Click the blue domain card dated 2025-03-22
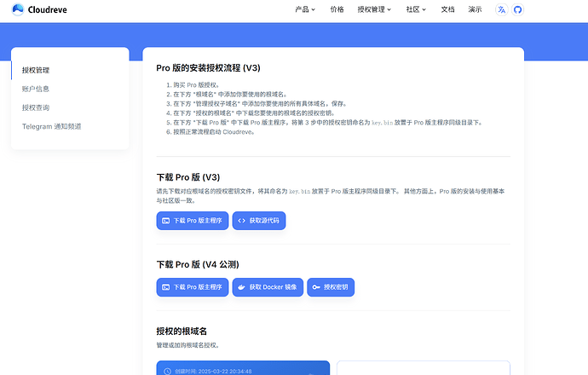The image size is (588, 375). click(243, 368)
